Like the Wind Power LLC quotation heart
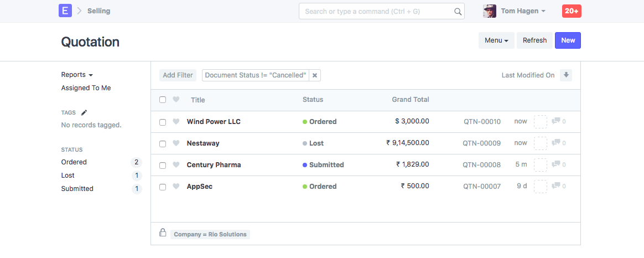The height and width of the screenshot is (258, 644). tap(176, 122)
